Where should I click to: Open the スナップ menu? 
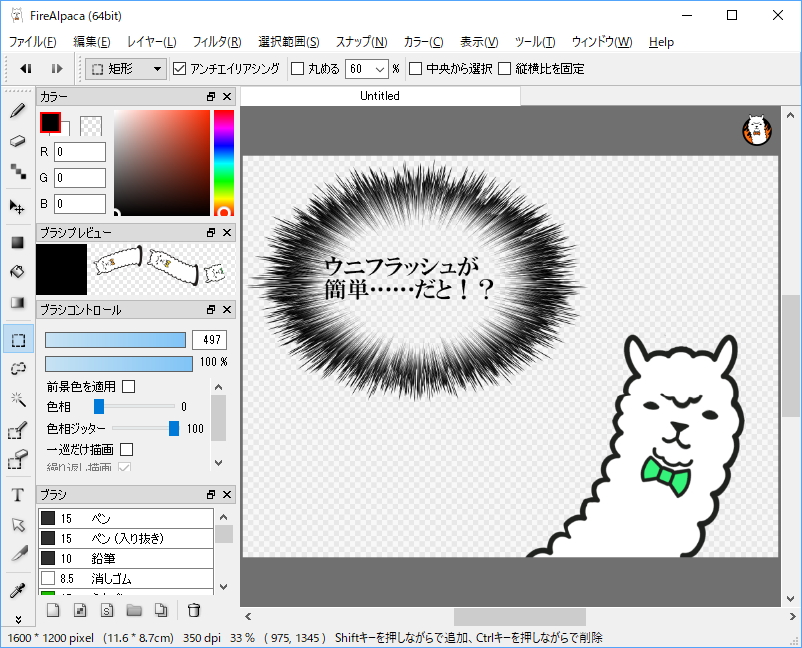point(362,42)
